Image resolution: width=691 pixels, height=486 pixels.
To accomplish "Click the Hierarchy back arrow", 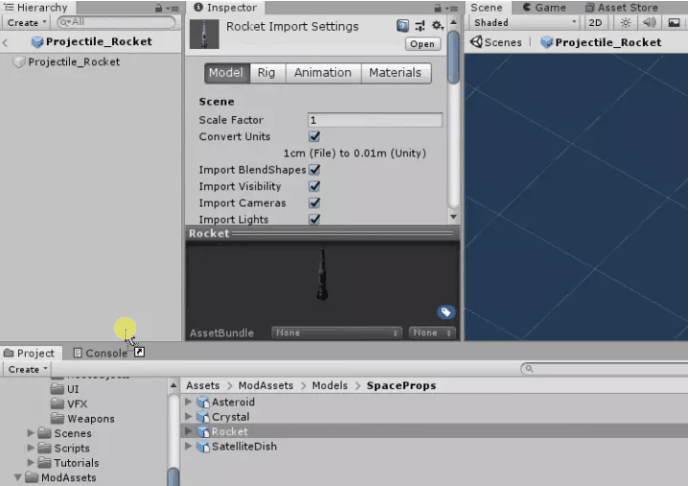I will [6, 42].
